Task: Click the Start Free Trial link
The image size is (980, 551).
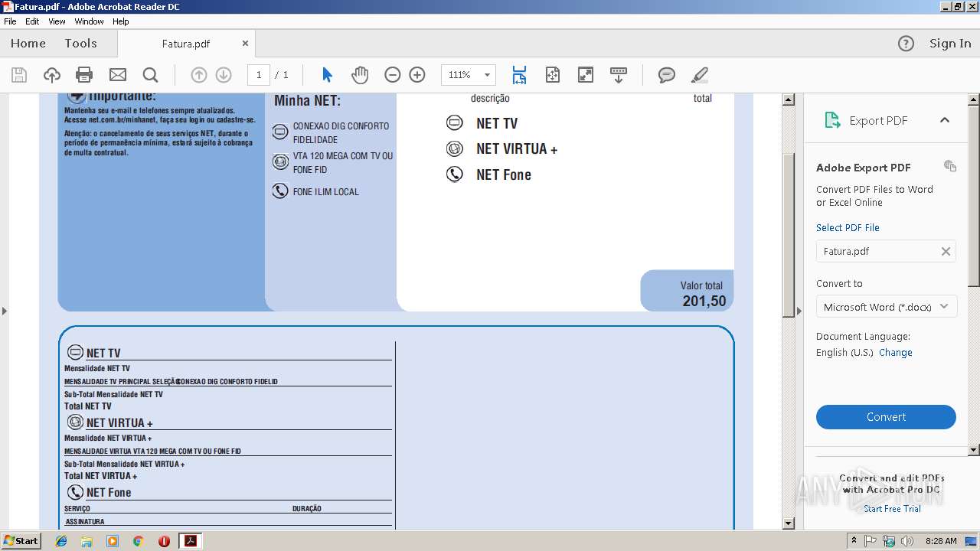Action: (892, 509)
